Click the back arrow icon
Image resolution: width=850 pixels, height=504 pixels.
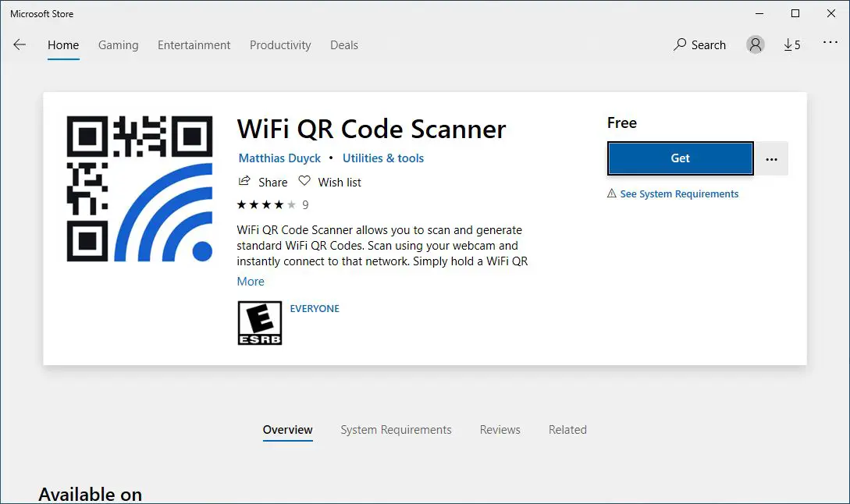(x=20, y=45)
